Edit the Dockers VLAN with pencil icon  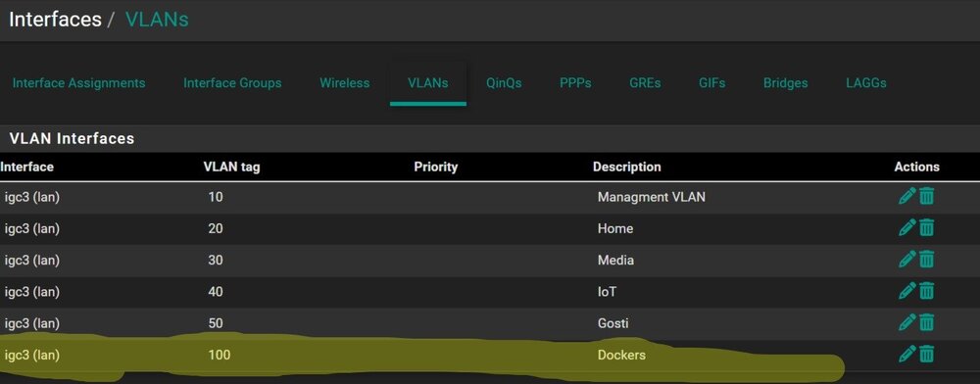coord(906,354)
